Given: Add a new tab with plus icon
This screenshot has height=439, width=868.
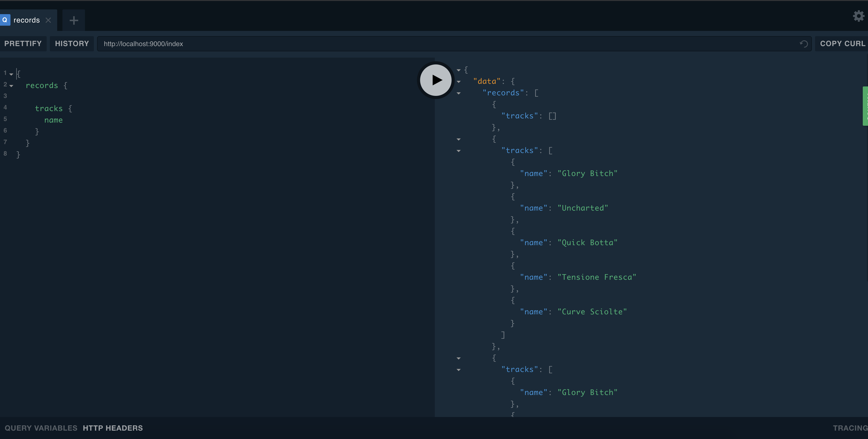Looking at the screenshot, I should tap(74, 20).
